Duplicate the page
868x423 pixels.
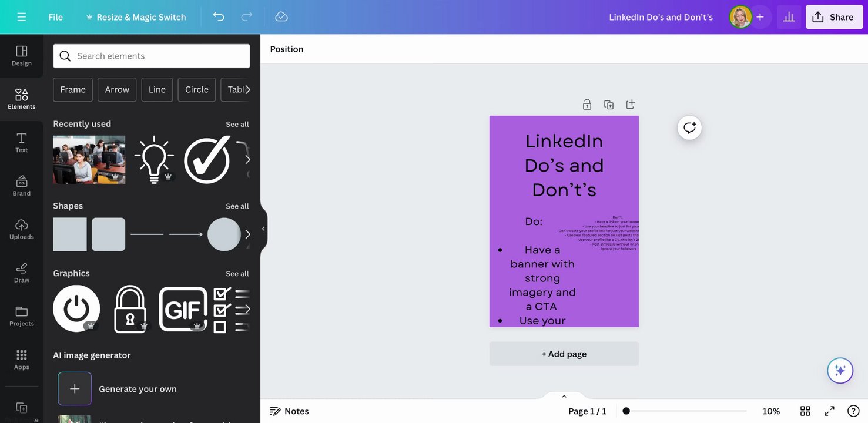[609, 105]
